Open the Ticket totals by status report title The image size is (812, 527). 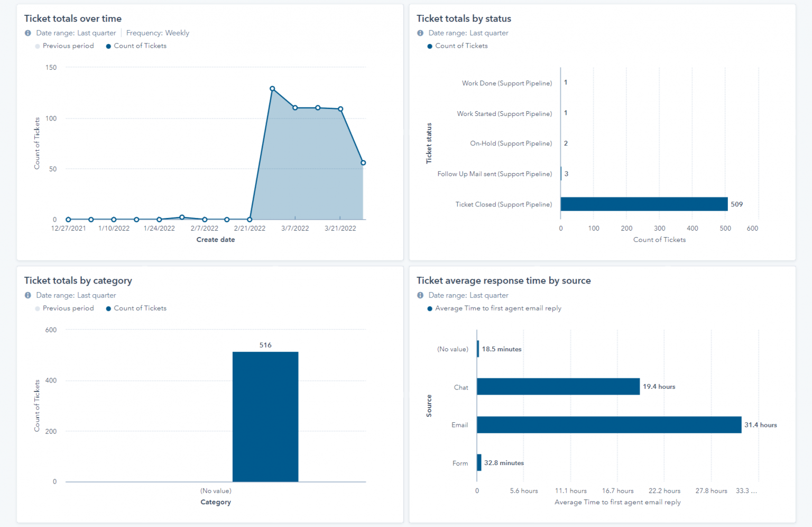pyautogui.click(x=464, y=18)
